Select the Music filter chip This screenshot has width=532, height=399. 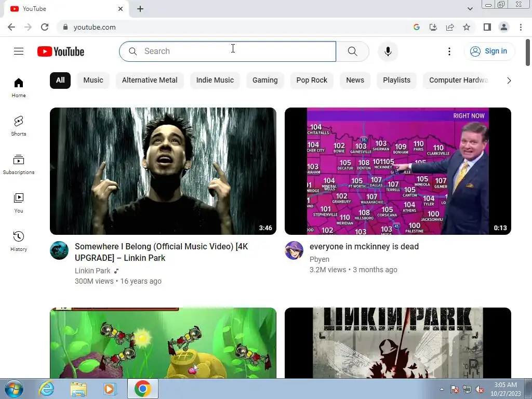[x=94, y=81]
